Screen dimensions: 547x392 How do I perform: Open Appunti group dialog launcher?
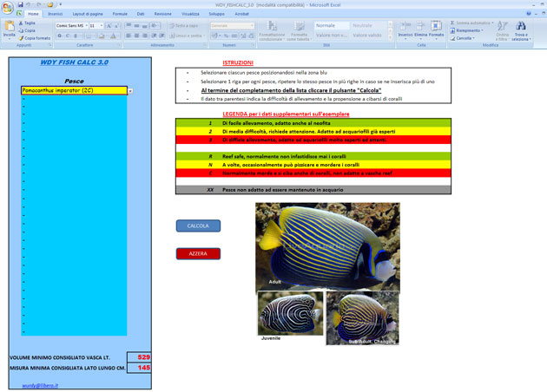click(49, 45)
